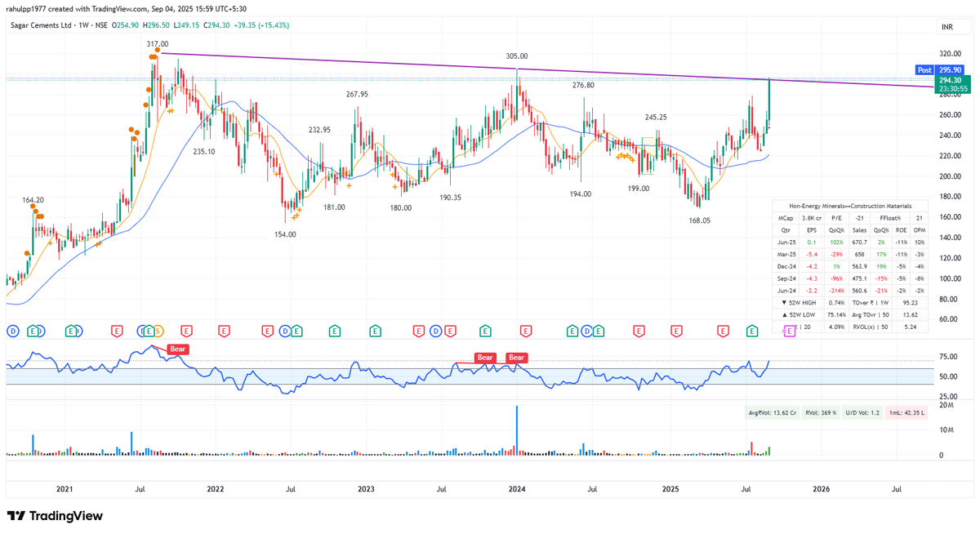Click the 2022 year label on time axis
980x534 pixels.
tap(216, 488)
